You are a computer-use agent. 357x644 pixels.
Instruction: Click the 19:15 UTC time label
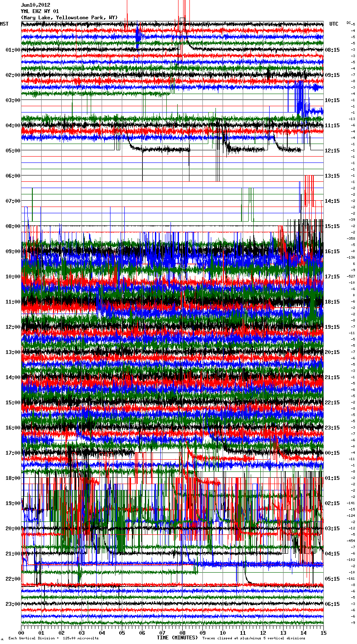coord(332,327)
